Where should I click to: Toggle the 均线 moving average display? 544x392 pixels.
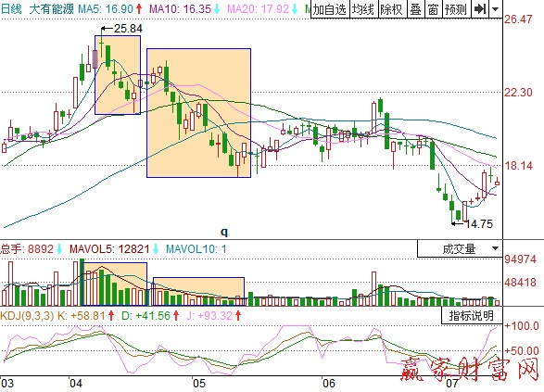[363, 9]
